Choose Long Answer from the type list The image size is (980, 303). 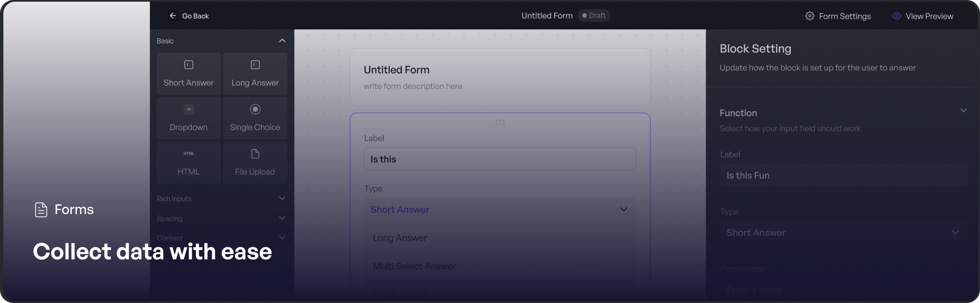pos(400,238)
